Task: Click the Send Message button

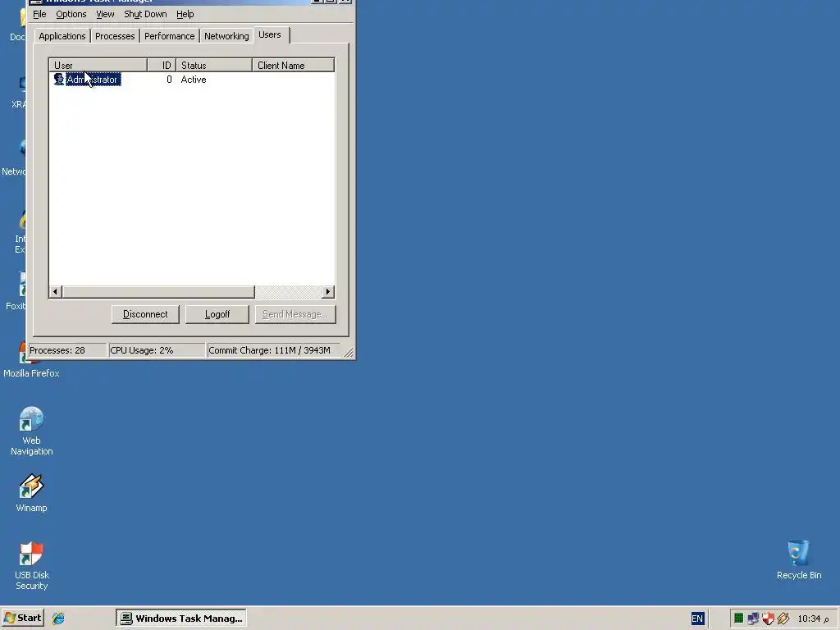Action: [x=295, y=314]
